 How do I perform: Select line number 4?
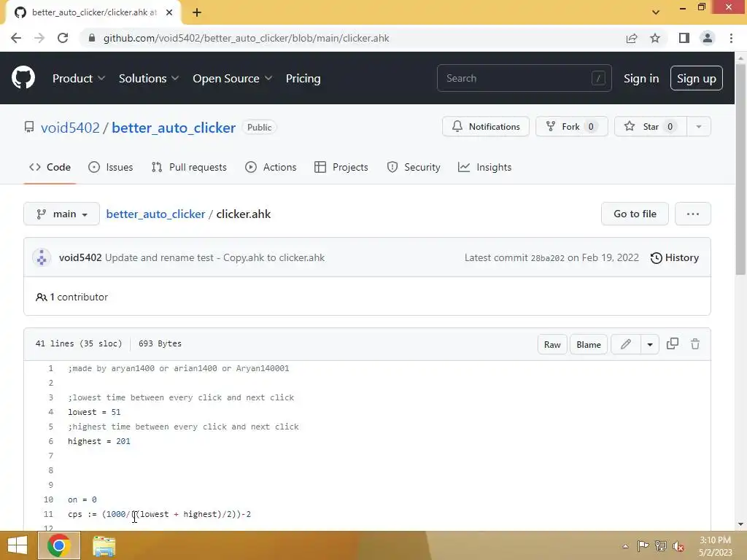point(50,412)
